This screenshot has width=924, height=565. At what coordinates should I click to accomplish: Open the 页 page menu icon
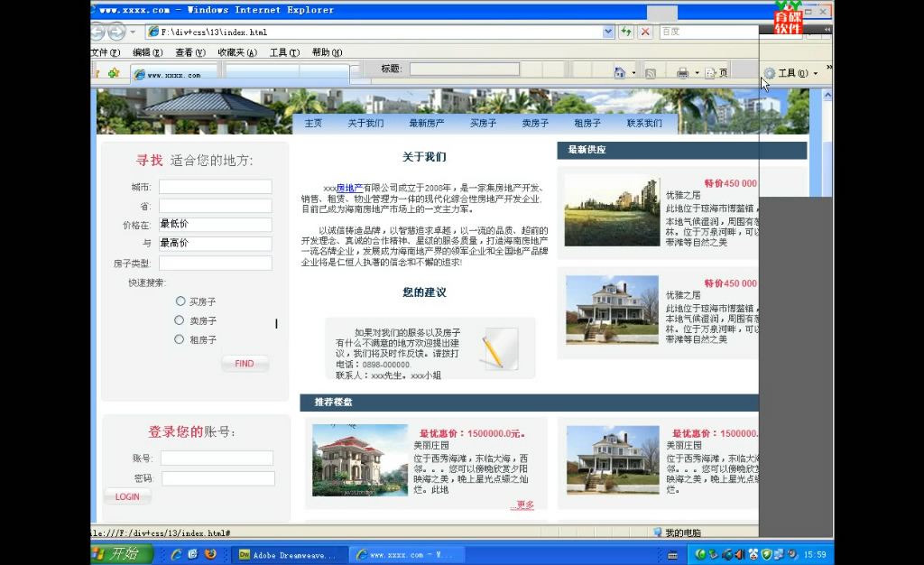[x=716, y=73]
